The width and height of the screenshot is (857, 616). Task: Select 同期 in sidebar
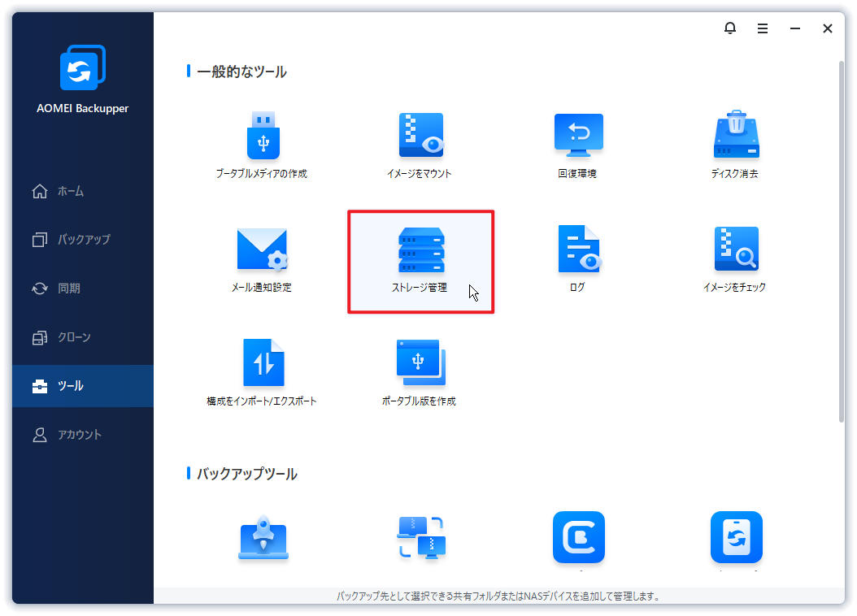tap(83, 288)
